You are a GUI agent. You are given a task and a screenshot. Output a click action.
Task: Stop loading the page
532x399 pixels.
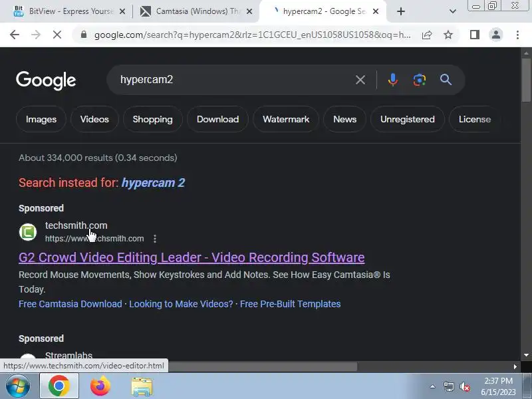point(57,35)
